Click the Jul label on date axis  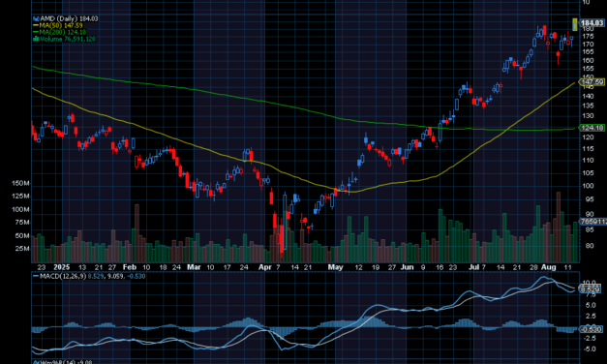[x=473, y=267]
